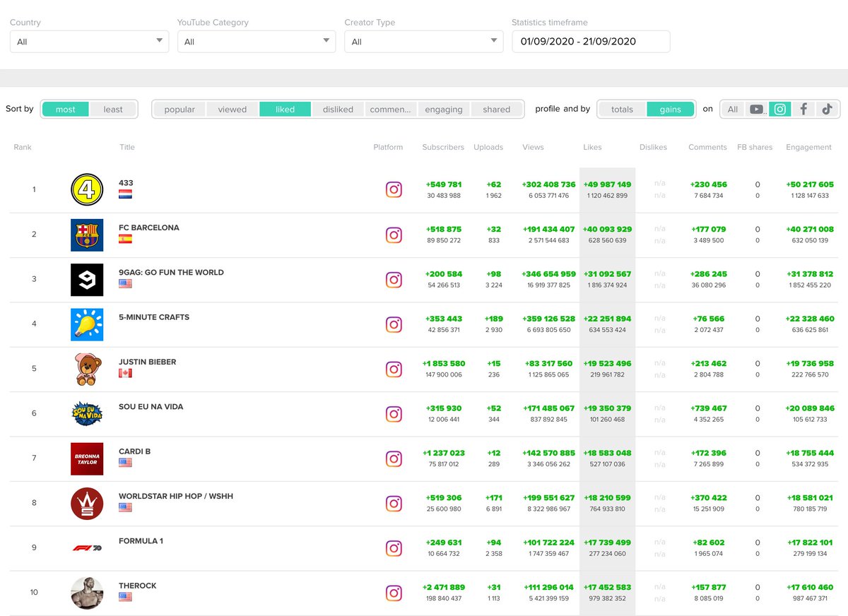Image resolution: width=848 pixels, height=616 pixels.
Task: Open YouTube Category dropdown
Action: pyautogui.click(x=257, y=42)
